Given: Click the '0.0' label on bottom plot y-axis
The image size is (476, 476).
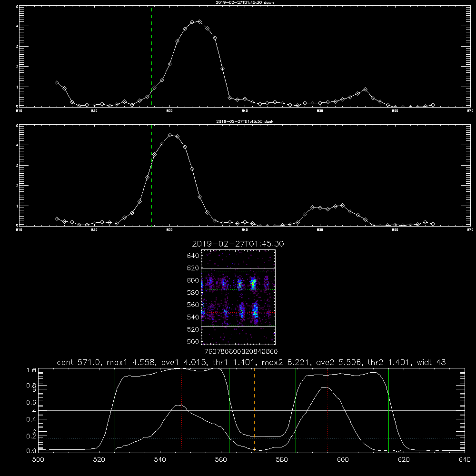Looking at the screenshot, I should click(x=31, y=451).
